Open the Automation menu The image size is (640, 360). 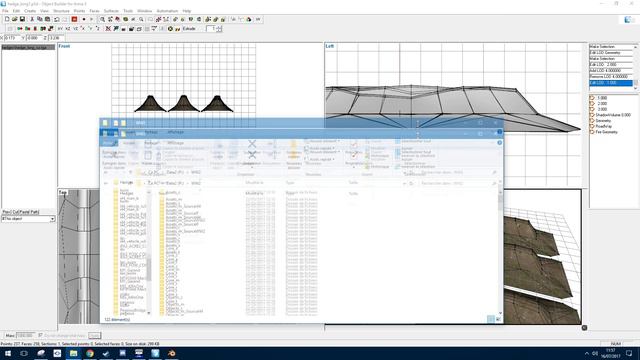tap(167, 11)
